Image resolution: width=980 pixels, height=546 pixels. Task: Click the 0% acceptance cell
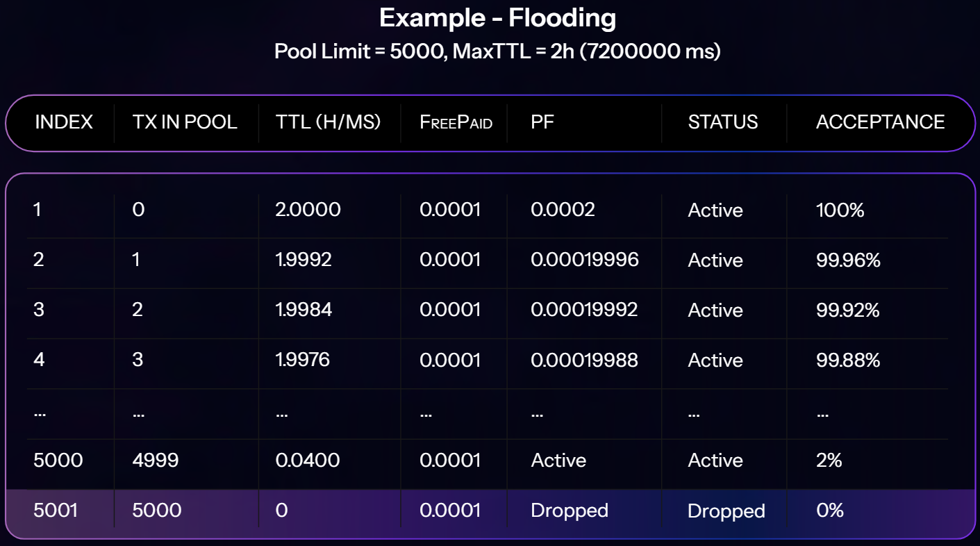click(x=830, y=511)
